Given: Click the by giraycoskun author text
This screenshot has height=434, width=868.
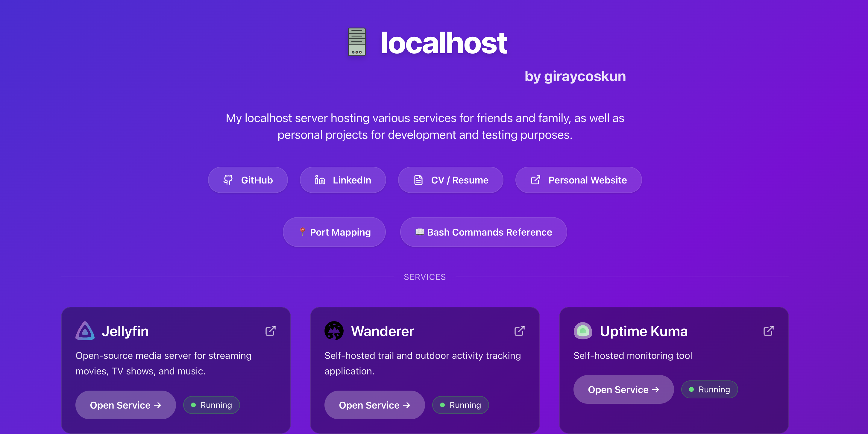Looking at the screenshot, I should [576, 76].
